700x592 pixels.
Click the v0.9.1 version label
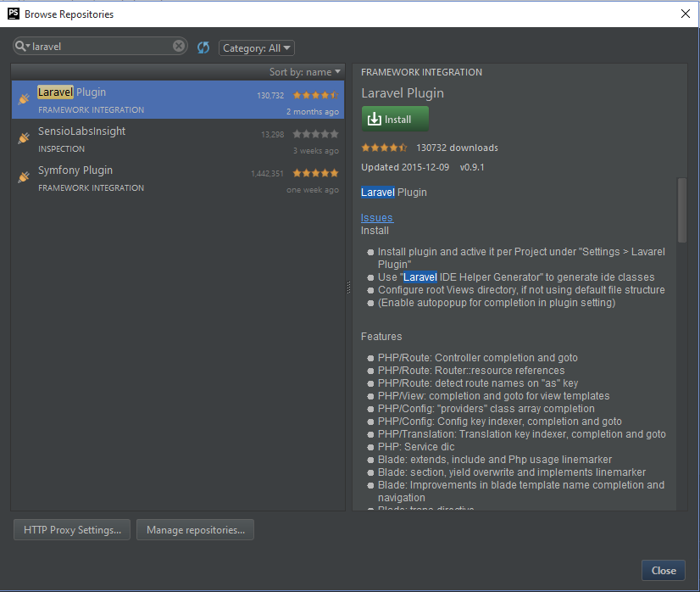[472, 167]
